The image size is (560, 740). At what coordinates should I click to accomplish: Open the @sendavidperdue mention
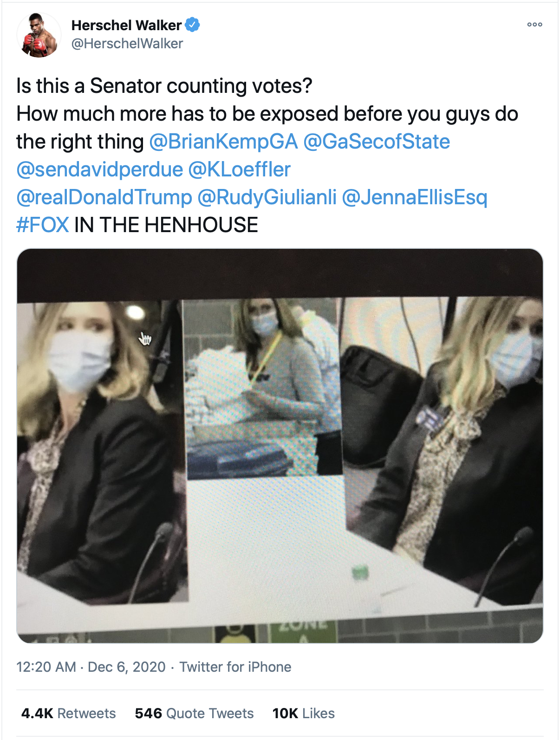[x=99, y=169]
